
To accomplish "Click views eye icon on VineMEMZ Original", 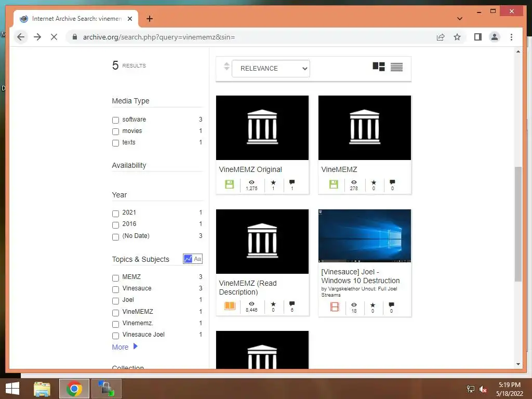I will 251,182.
